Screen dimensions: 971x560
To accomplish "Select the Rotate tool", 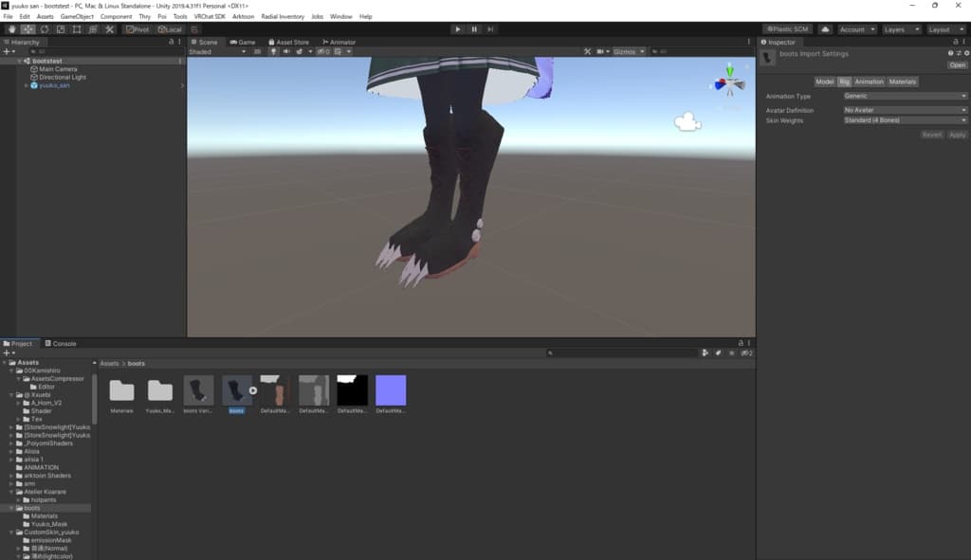I will [45, 29].
